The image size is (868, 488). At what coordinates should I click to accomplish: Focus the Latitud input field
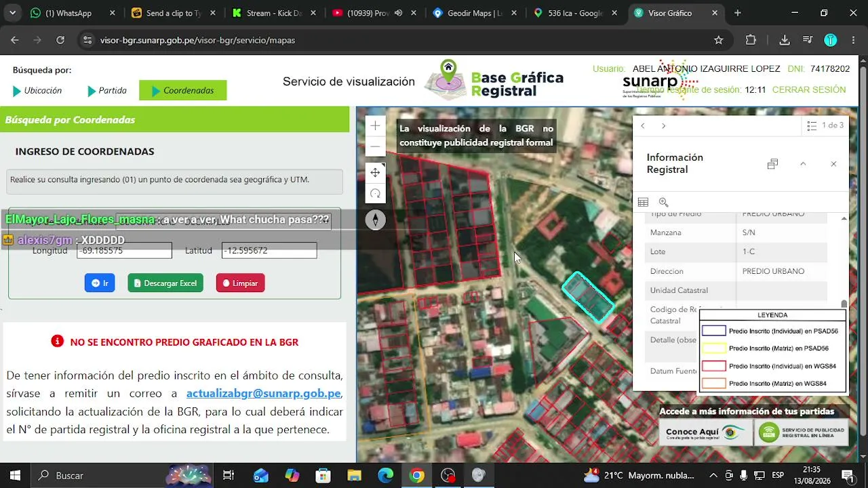[269, 251]
